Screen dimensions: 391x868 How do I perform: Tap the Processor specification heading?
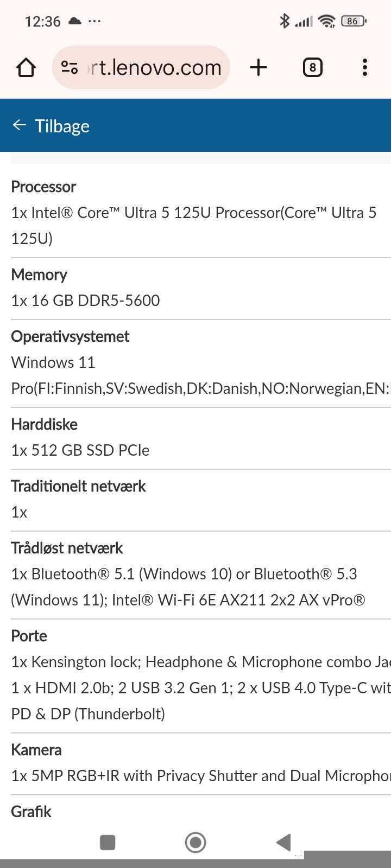[x=43, y=187]
